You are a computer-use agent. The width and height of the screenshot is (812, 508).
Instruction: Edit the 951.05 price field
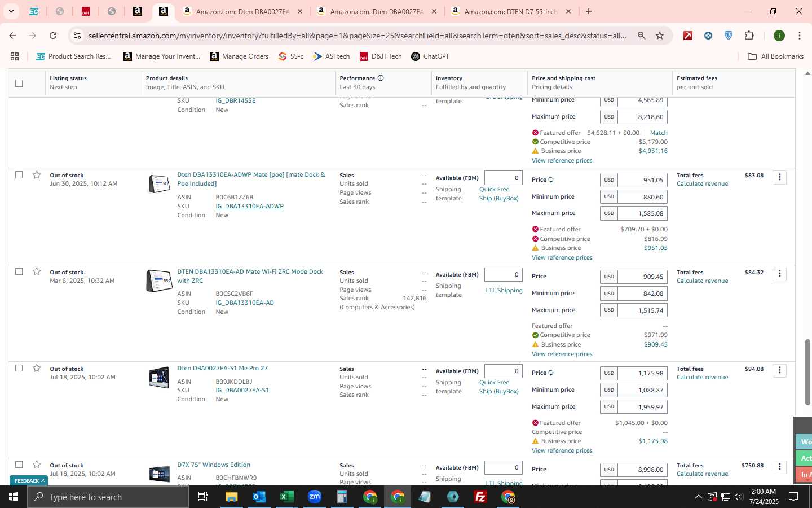[x=642, y=180]
